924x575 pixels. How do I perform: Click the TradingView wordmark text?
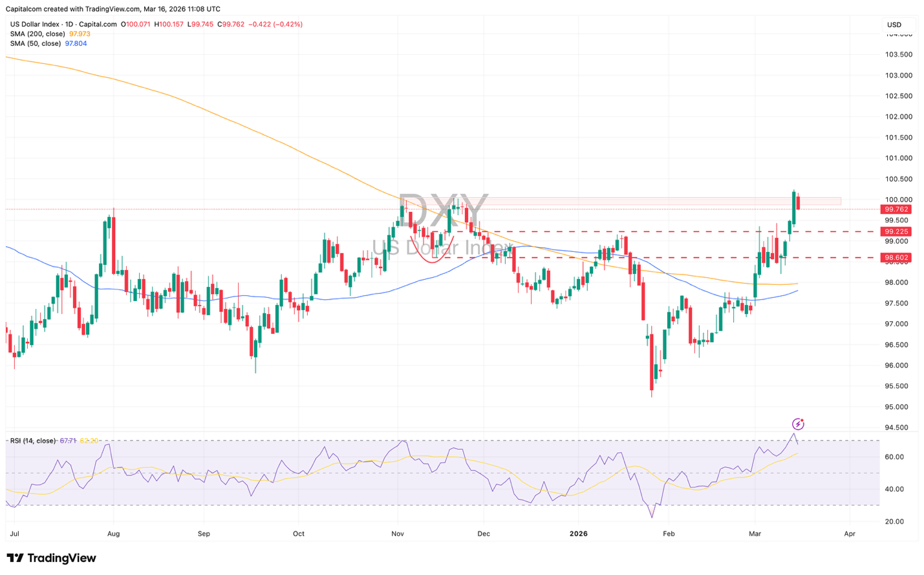pos(61,558)
